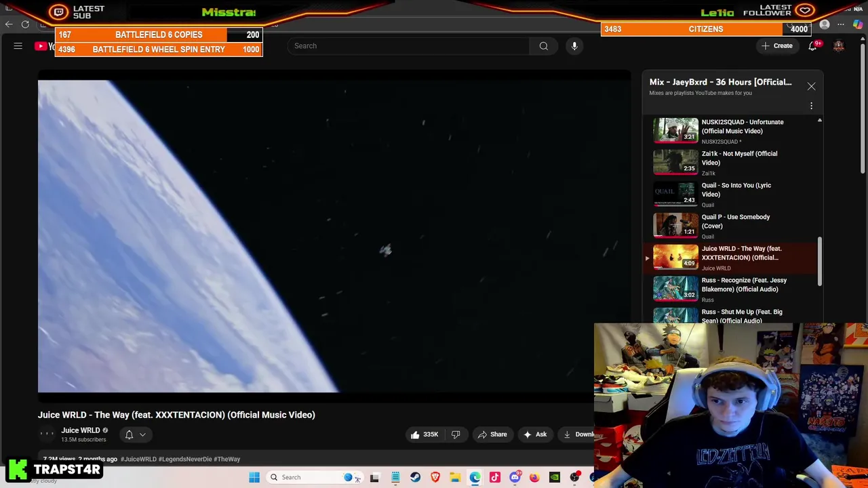Open the playlist three-dot options menu
Image resolution: width=868 pixels, height=488 pixels.
tap(811, 106)
